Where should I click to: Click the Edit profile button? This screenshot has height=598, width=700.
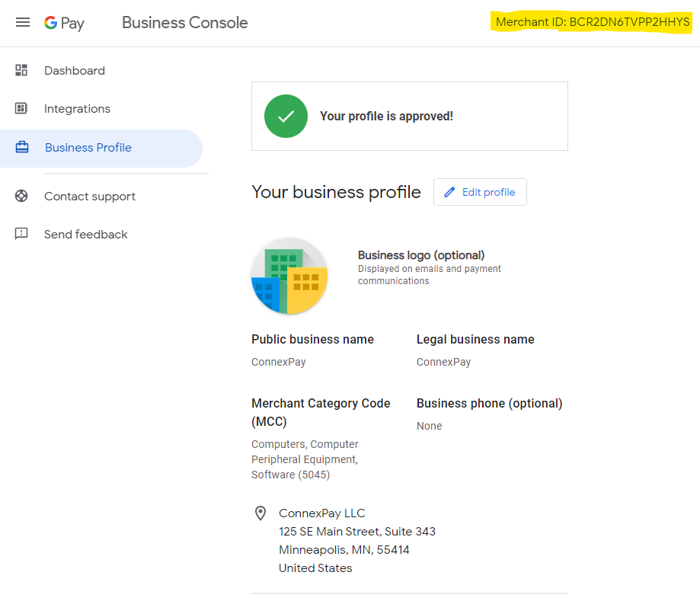(x=480, y=192)
